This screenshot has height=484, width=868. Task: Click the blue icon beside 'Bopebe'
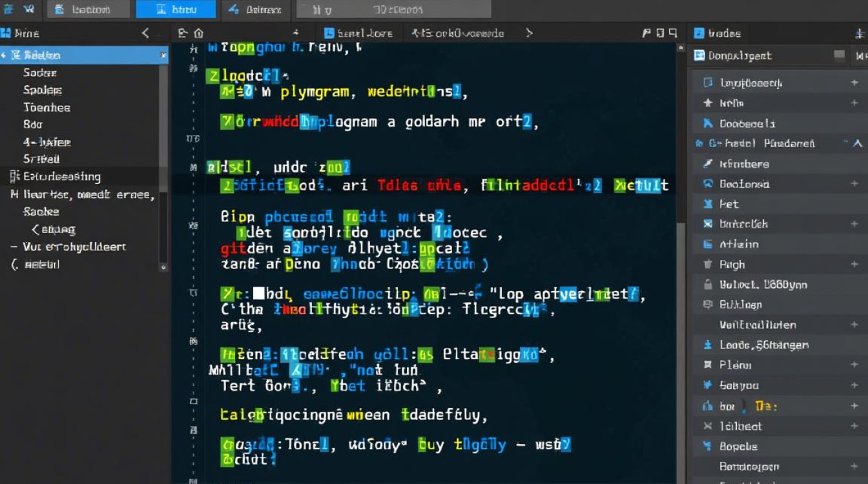pos(707,446)
